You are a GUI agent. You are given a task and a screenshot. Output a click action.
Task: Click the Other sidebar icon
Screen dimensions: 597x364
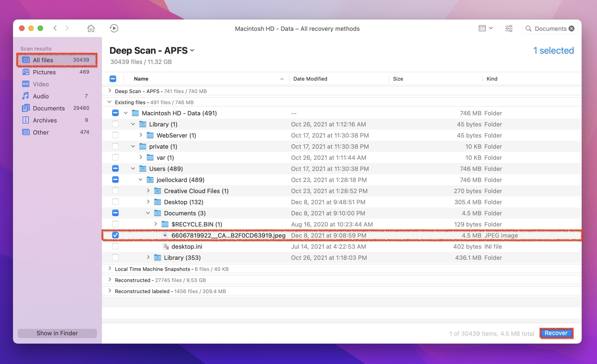(x=26, y=132)
